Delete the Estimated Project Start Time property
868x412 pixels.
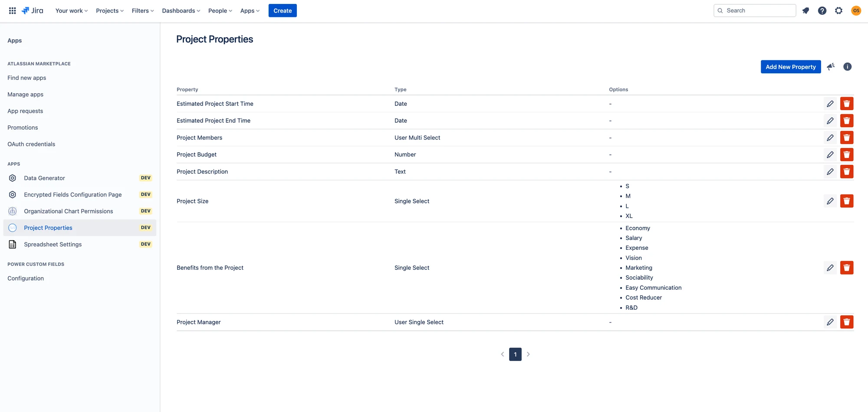pos(847,104)
